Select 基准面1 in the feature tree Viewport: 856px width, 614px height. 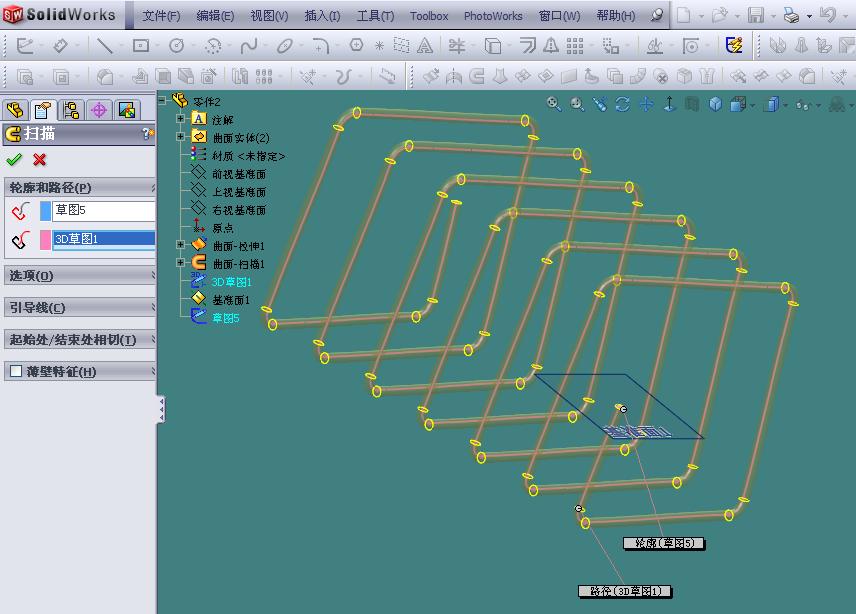point(230,300)
